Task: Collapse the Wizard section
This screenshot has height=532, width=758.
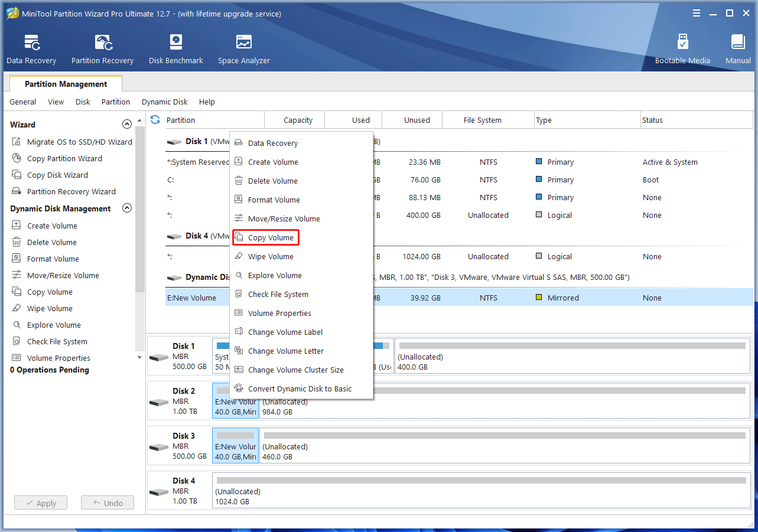Action: click(126, 125)
